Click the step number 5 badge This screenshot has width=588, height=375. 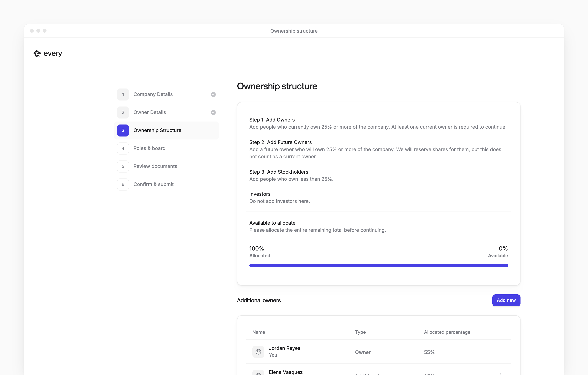click(123, 166)
